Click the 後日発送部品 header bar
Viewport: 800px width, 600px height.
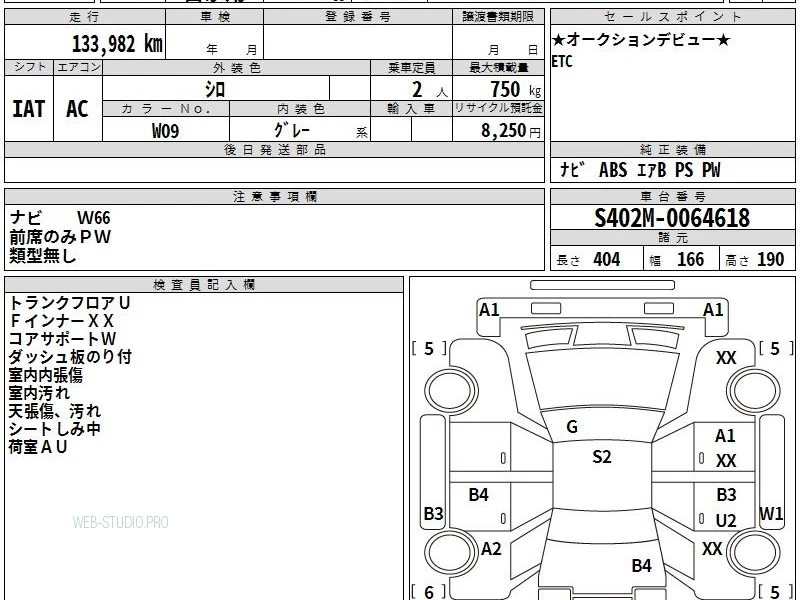[x=274, y=149]
